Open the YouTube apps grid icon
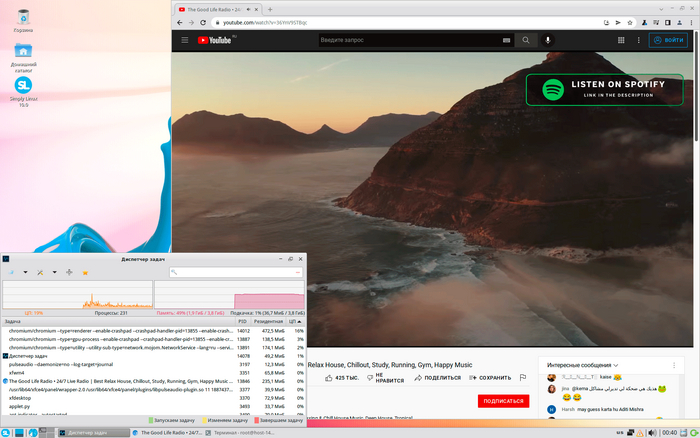The height and width of the screenshot is (438, 700). pos(622,40)
